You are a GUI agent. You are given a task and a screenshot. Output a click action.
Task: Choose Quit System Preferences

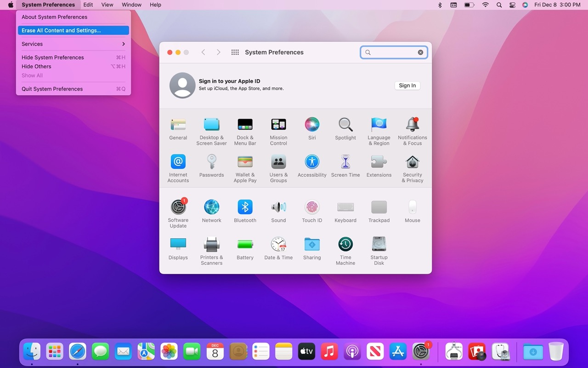73,89
